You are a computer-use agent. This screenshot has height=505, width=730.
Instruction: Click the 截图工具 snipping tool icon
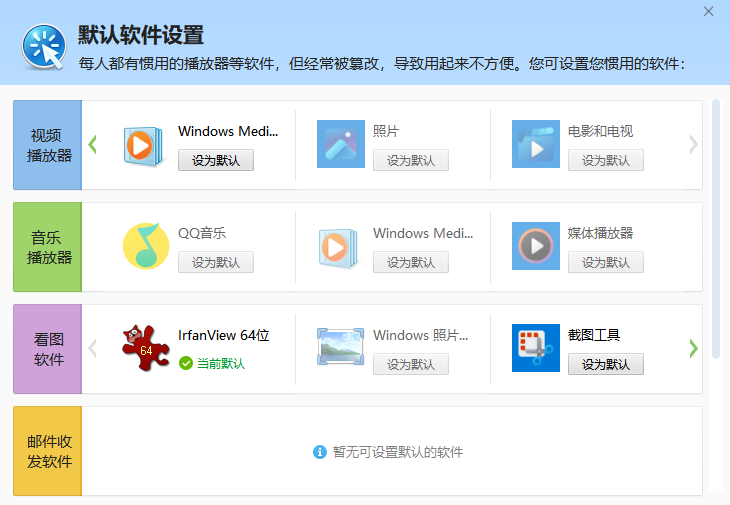click(536, 348)
